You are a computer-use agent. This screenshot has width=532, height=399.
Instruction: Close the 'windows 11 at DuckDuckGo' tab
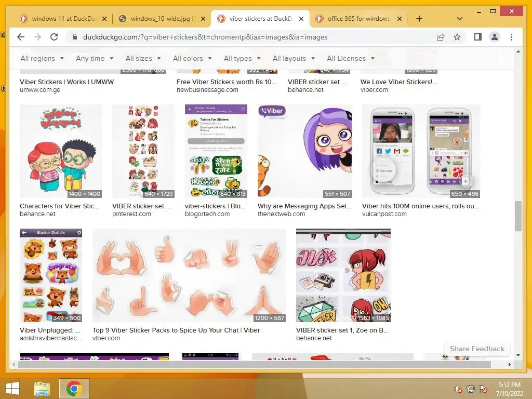point(104,19)
